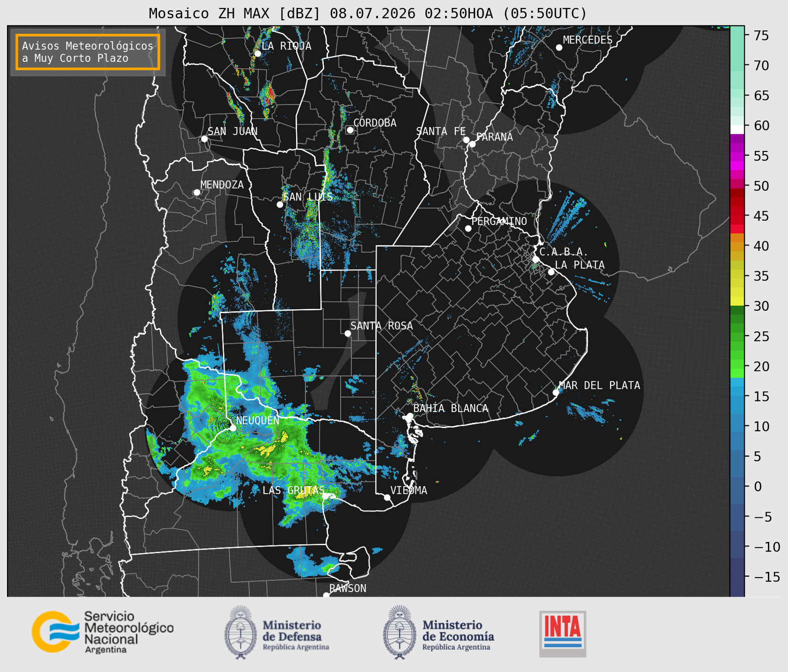788x672 pixels.
Task: Click the MENDOZA city label
Action: click(x=222, y=185)
